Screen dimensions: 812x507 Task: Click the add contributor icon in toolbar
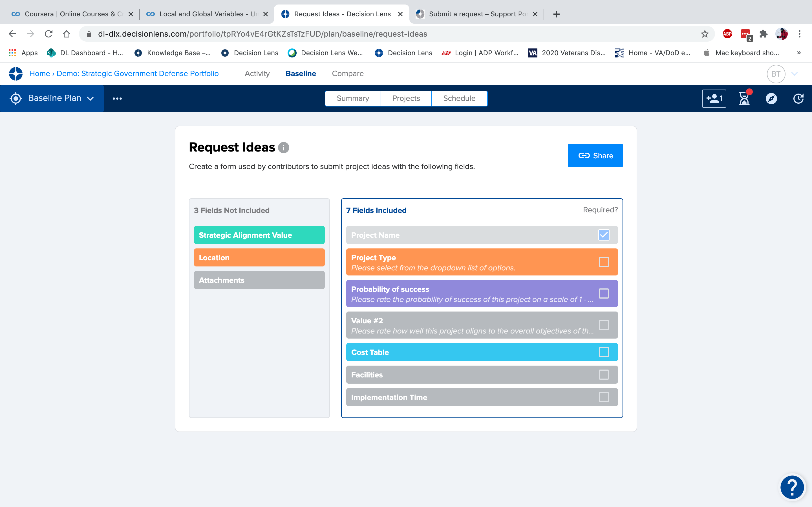(714, 98)
